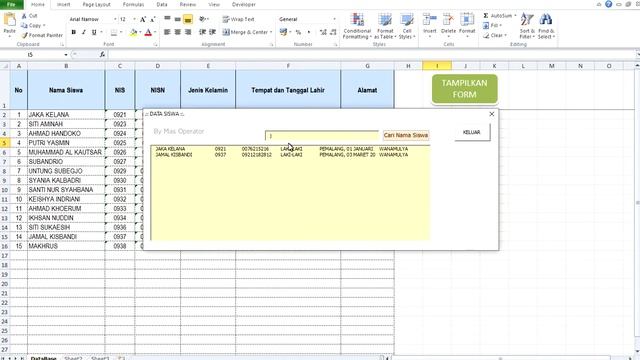Select JAKA KELANA row in results list
The height and width of the screenshot is (360, 640).
click(290, 149)
